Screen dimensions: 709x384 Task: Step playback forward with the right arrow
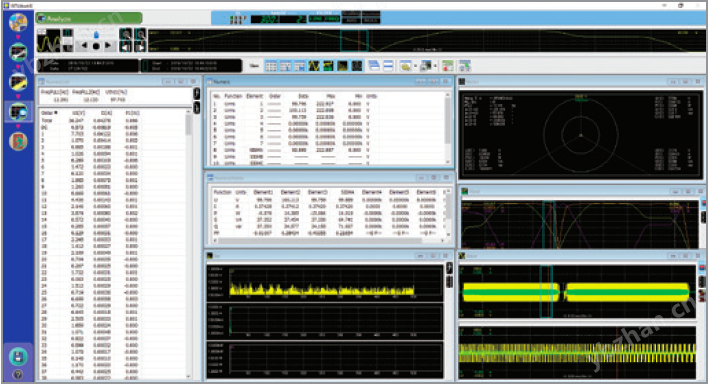tap(108, 45)
